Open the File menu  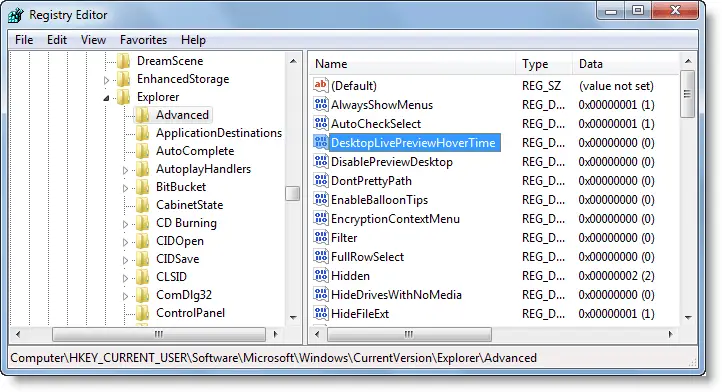24,40
